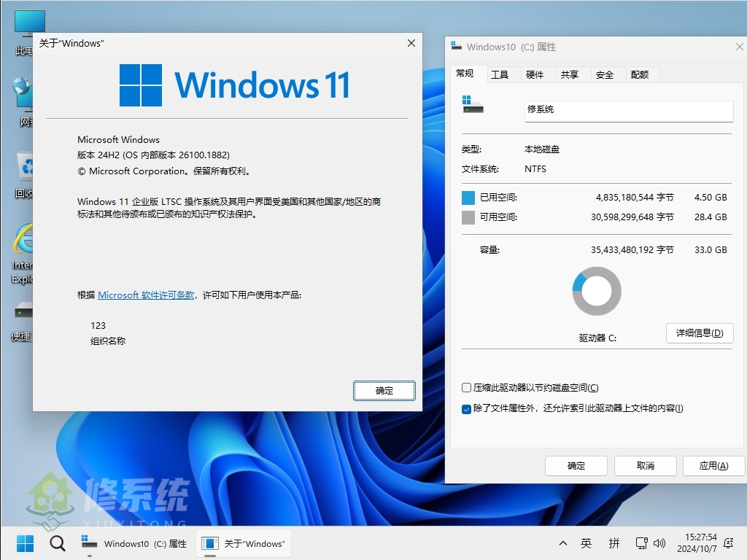This screenshot has width=747, height=560.
Task: Click the NTFS file system value
Action: tap(535, 169)
